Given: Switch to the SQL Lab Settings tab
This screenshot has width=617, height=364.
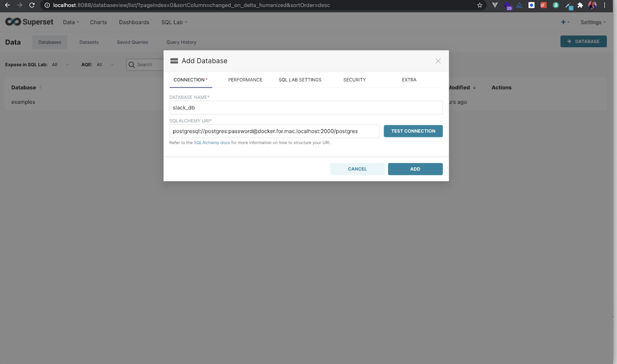Looking at the screenshot, I should tap(300, 80).
